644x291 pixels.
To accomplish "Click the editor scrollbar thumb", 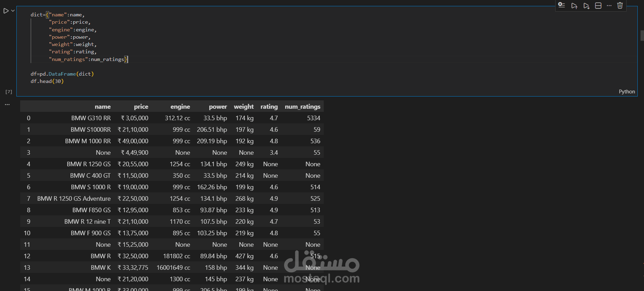I will [642, 36].
